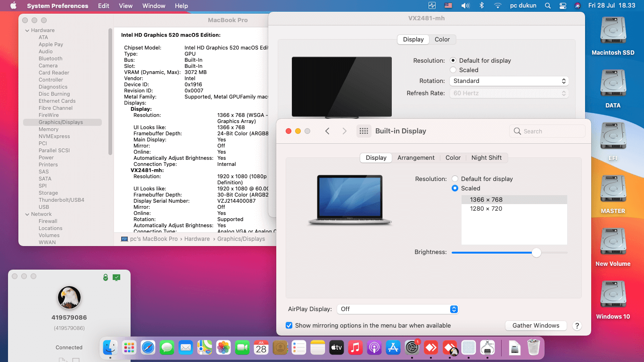Click the Gather Windows button
This screenshot has width=644, height=362.
(x=536, y=326)
